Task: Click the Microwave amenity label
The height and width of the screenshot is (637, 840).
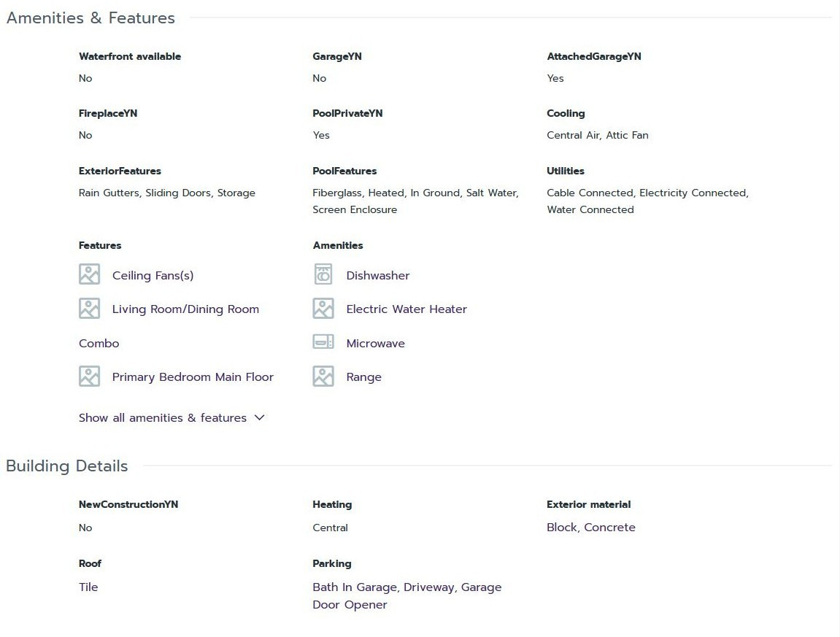Action: coord(375,344)
